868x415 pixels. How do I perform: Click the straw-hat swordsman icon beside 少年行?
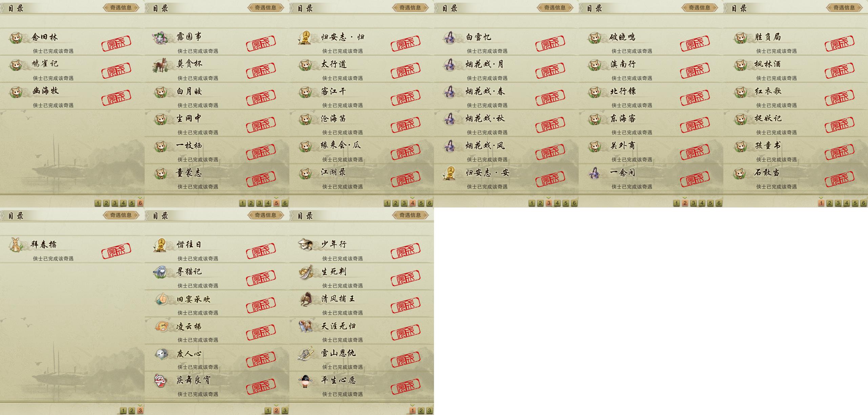[306, 244]
